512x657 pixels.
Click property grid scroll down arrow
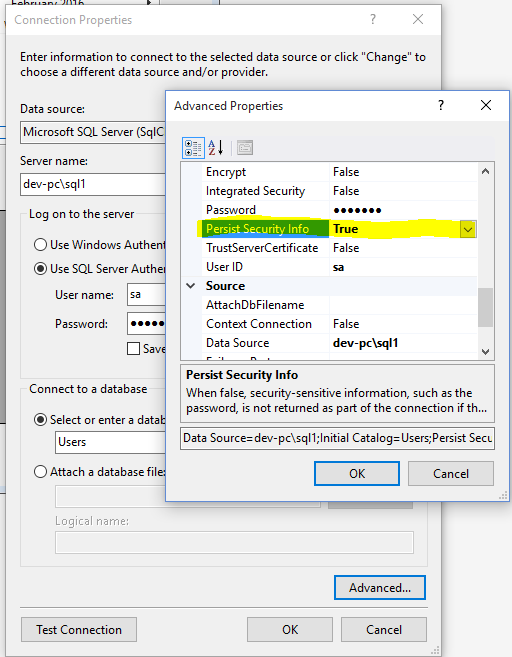tap(486, 352)
